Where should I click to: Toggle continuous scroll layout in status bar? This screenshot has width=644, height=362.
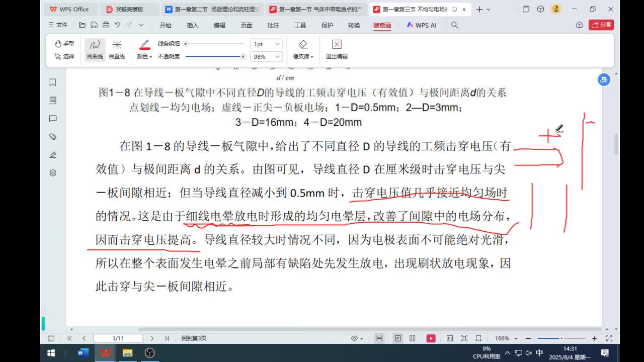pos(380,338)
